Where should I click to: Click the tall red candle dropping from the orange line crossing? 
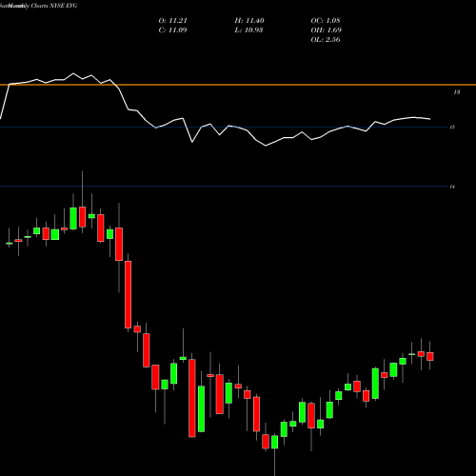128,294
